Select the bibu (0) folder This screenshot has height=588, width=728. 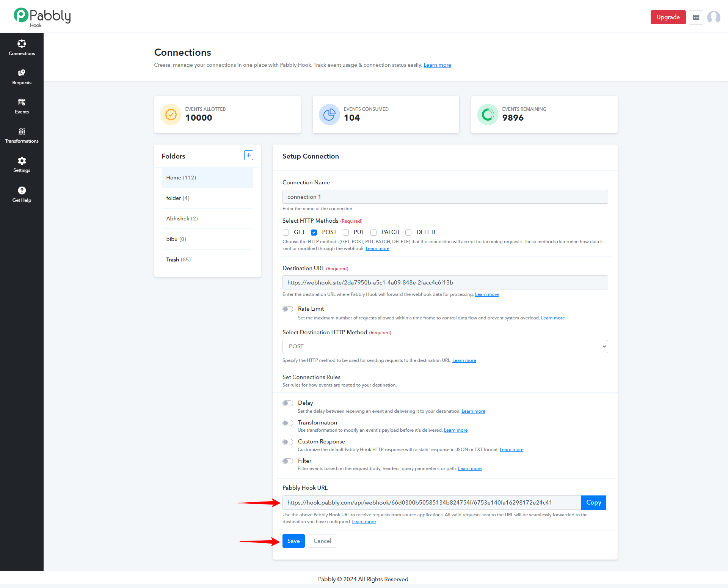click(207, 239)
